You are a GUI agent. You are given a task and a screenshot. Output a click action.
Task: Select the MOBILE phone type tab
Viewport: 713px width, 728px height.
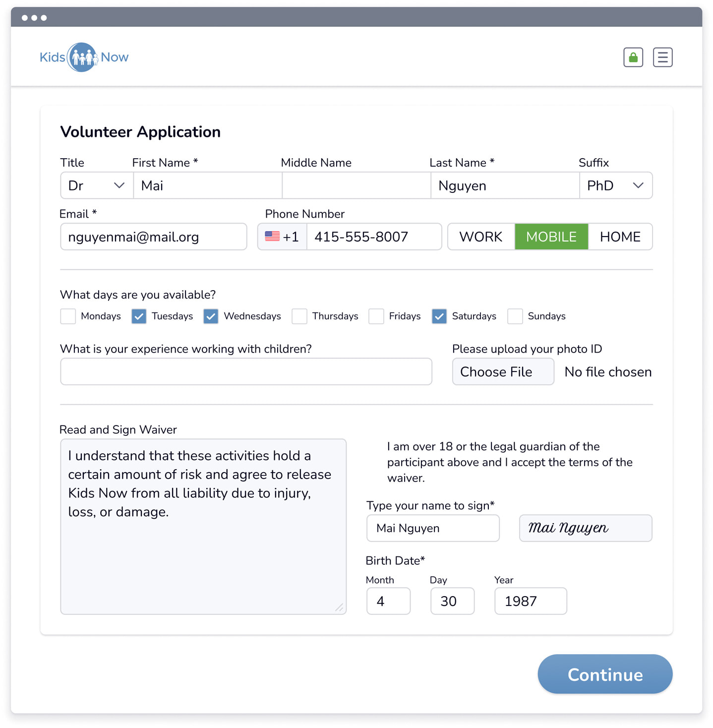[x=551, y=237]
